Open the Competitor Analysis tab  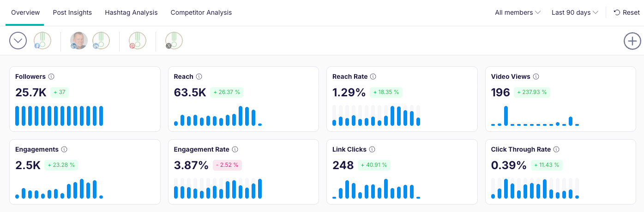pos(201,12)
